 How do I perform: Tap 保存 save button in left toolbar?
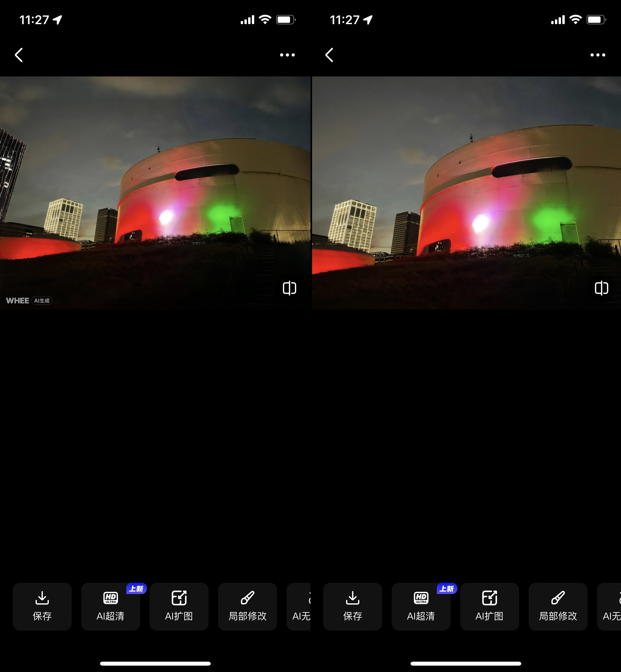pos(42,606)
